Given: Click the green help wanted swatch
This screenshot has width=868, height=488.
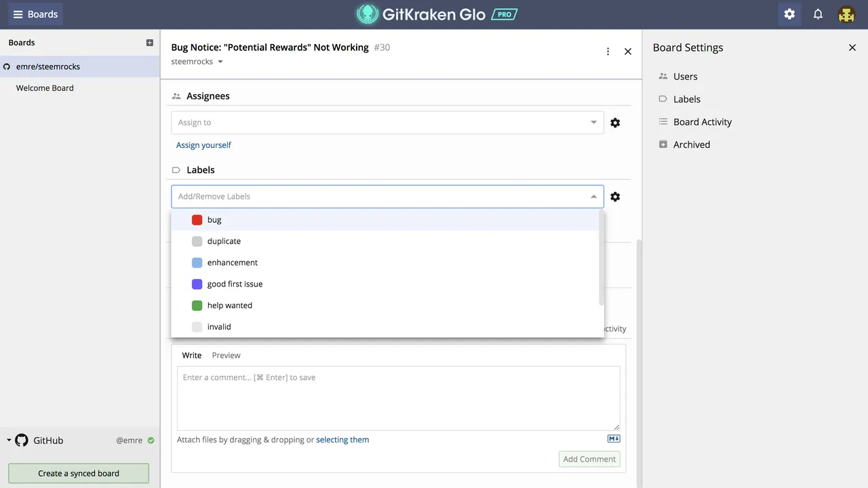Looking at the screenshot, I should tap(197, 305).
